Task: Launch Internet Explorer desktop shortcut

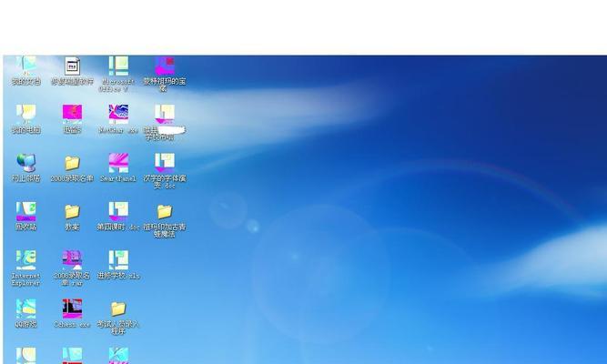Action: [x=26, y=268]
